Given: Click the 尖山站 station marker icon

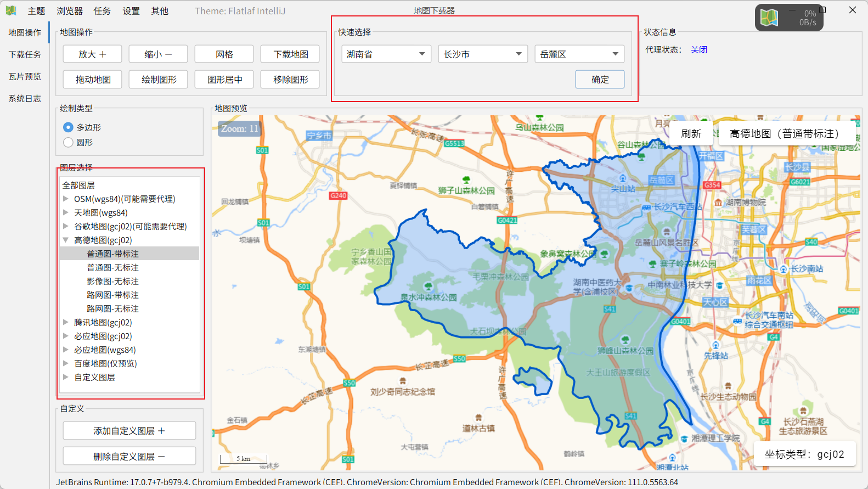Looking at the screenshot, I should tap(623, 178).
